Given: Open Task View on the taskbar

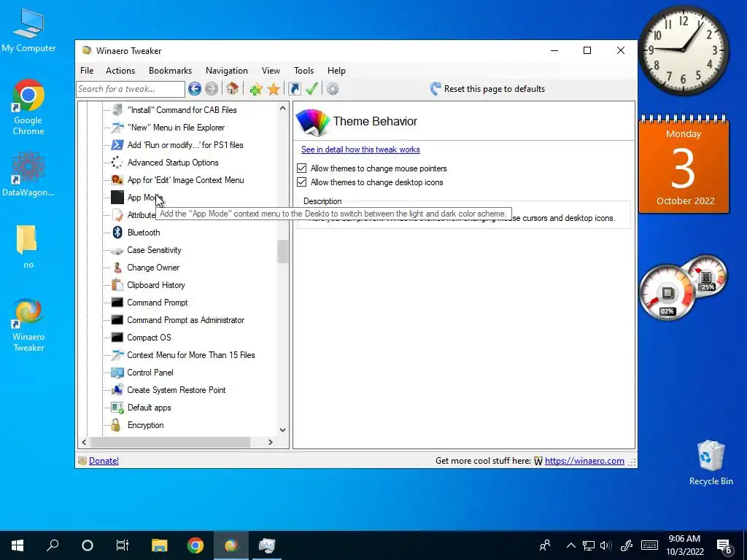Looking at the screenshot, I should (x=123, y=545).
